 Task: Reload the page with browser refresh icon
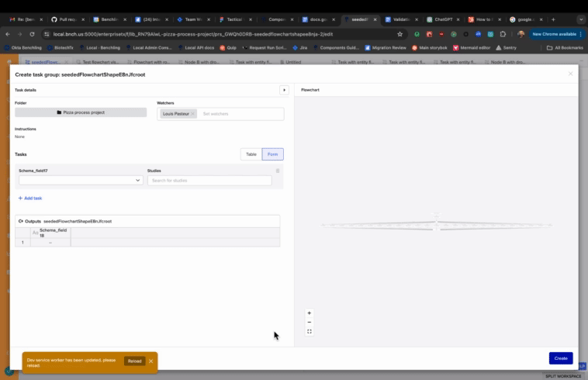33,34
